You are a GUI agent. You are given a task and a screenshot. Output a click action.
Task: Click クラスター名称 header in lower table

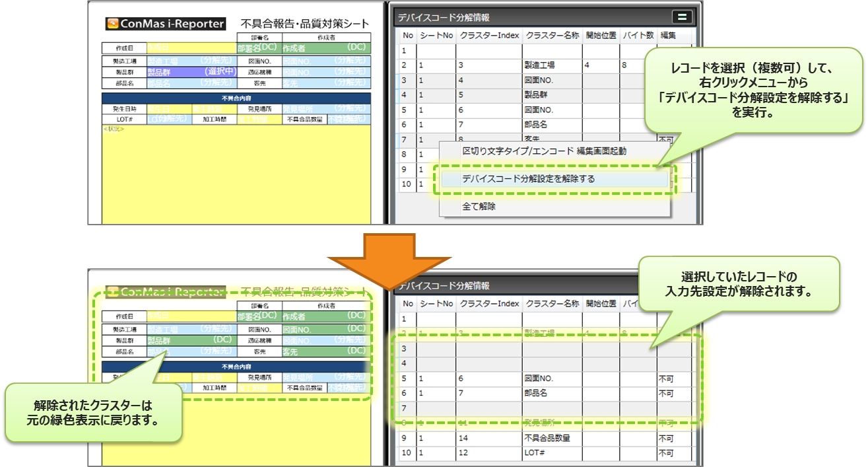point(551,304)
